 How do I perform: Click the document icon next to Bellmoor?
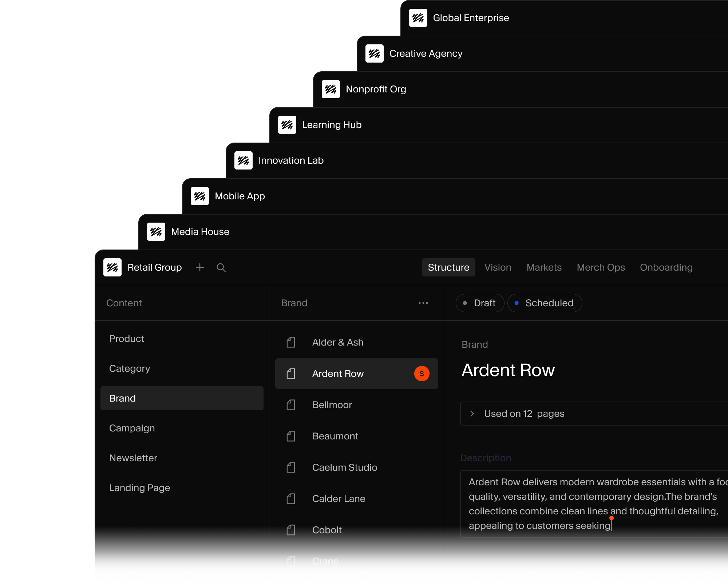(x=290, y=405)
